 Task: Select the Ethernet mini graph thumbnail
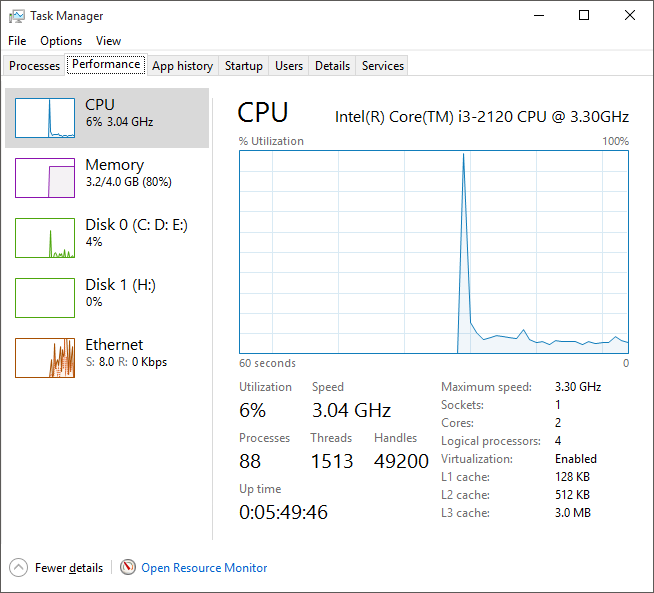[x=45, y=358]
